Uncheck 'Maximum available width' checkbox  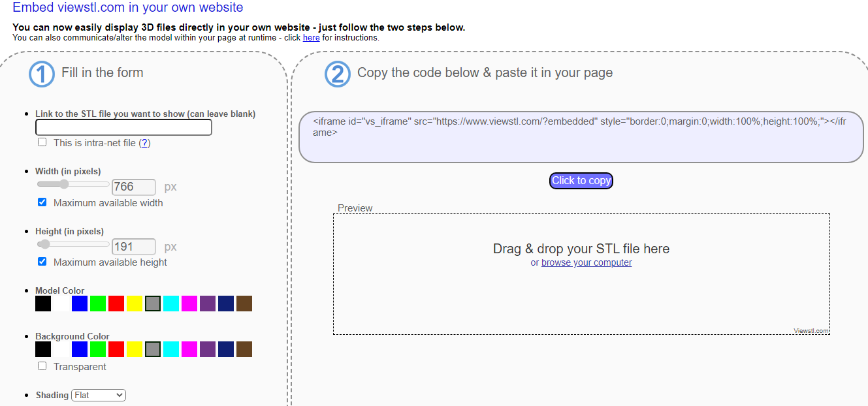(x=42, y=202)
